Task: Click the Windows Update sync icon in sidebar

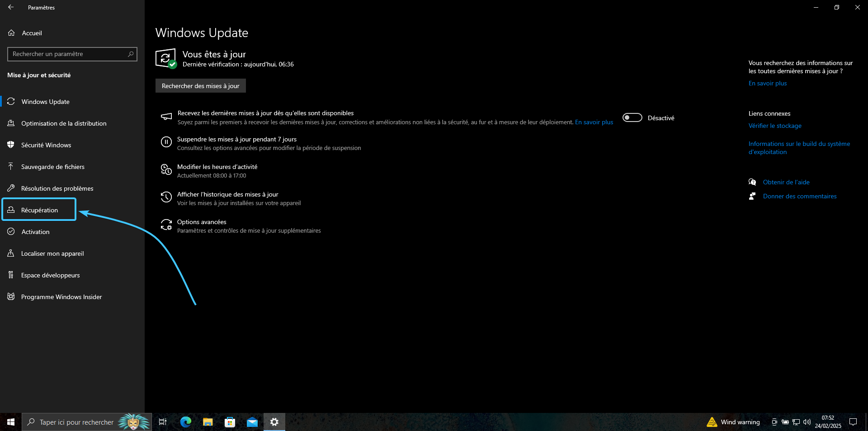Action: tap(11, 102)
